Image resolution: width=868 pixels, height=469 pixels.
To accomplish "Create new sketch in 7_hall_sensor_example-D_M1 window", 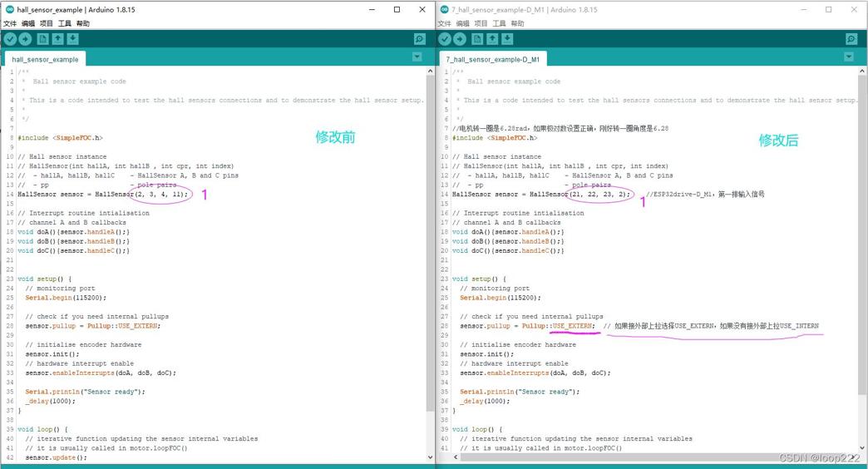I will click(477, 39).
